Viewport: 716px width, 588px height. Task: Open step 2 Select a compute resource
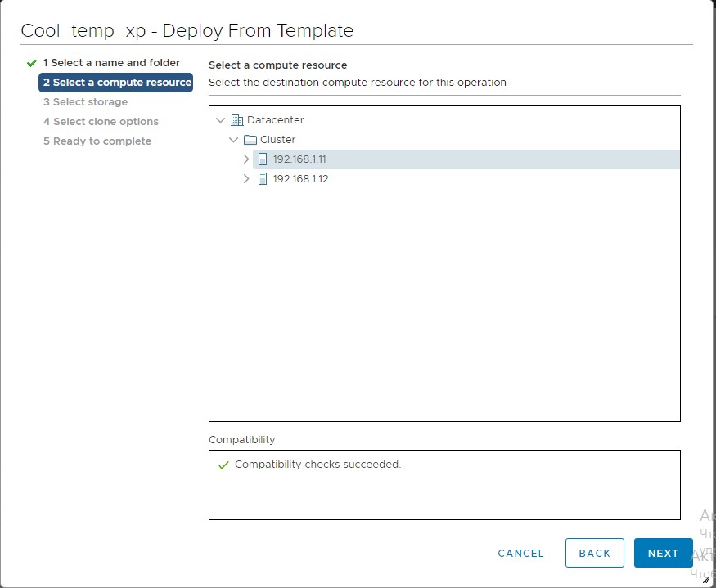pos(115,83)
